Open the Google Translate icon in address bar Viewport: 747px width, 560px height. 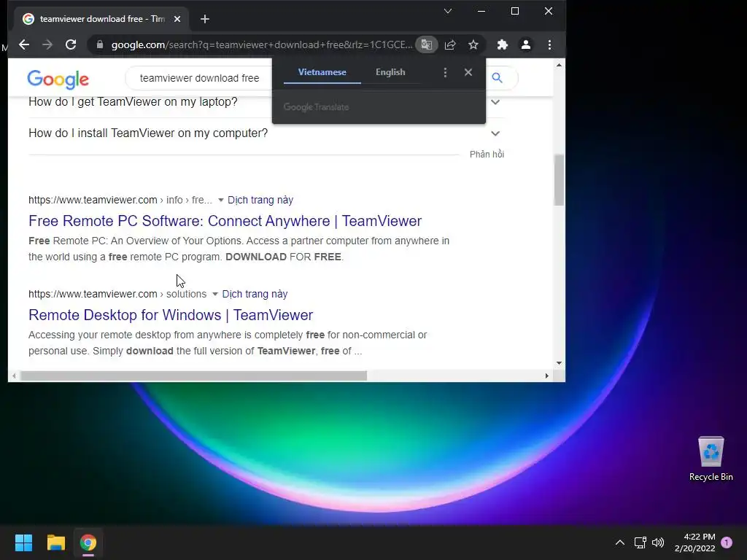tap(426, 44)
